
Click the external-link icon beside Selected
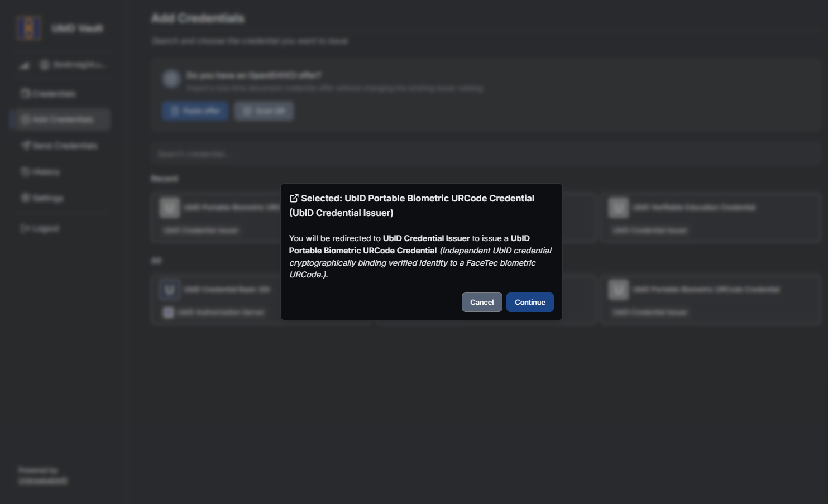[x=294, y=198]
